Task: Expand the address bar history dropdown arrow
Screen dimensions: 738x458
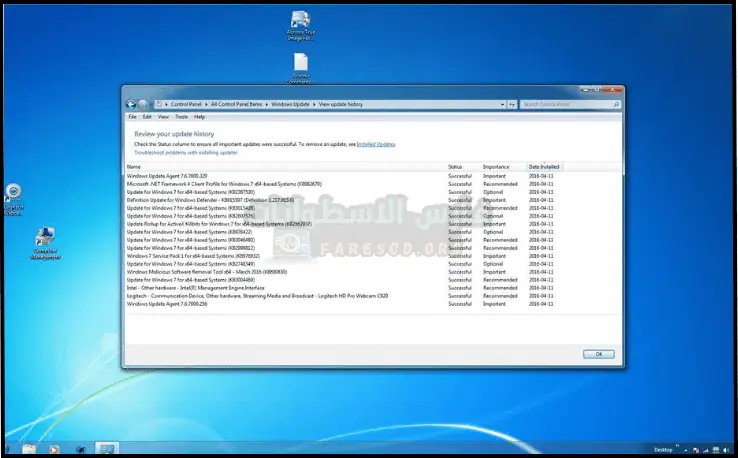Action: (500, 104)
